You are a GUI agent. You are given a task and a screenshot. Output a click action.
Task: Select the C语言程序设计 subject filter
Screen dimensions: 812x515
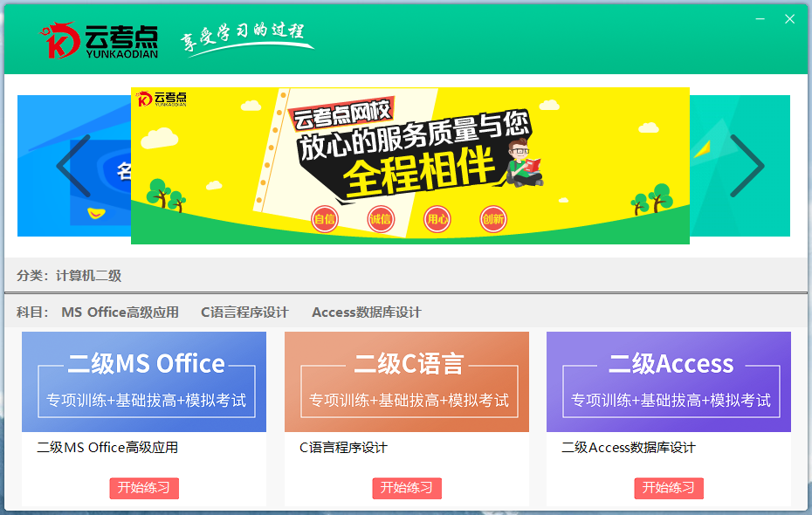[244, 312]
